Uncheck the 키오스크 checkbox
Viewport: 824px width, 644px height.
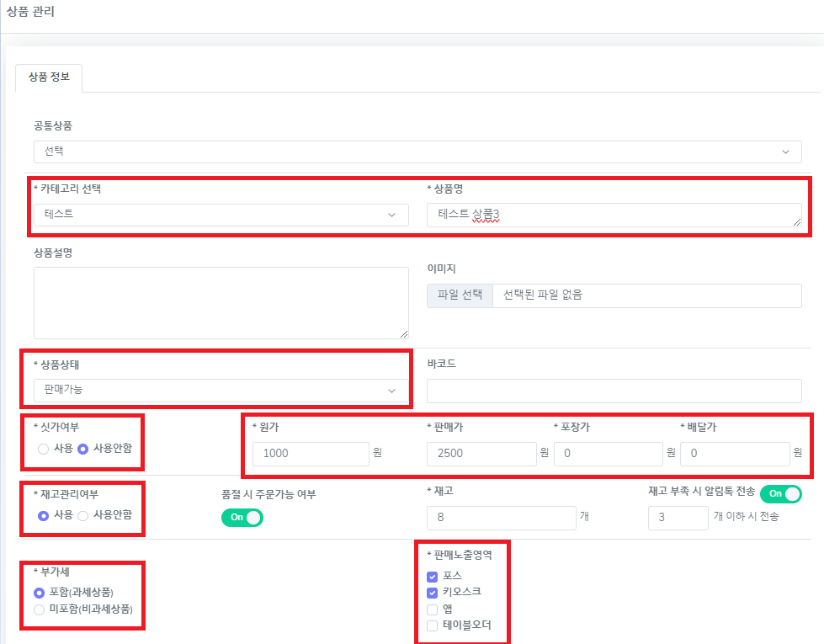[433, 593]
